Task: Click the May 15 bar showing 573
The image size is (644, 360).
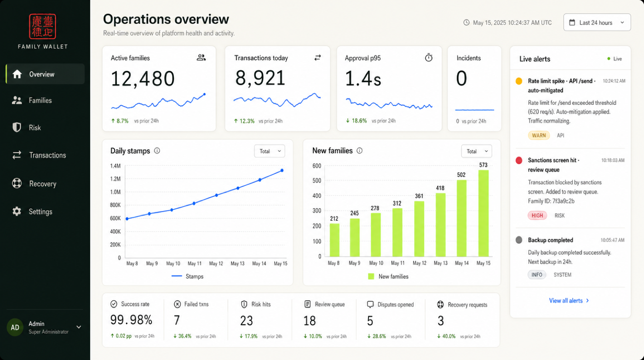Action: [x=483, y=213]
